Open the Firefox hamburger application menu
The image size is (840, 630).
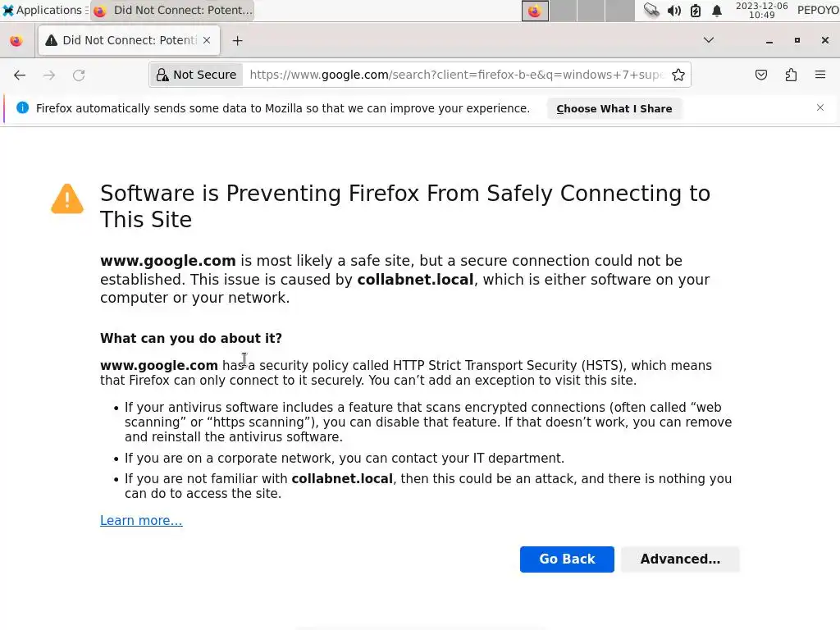pyautogui.click(x=820, y=75)
